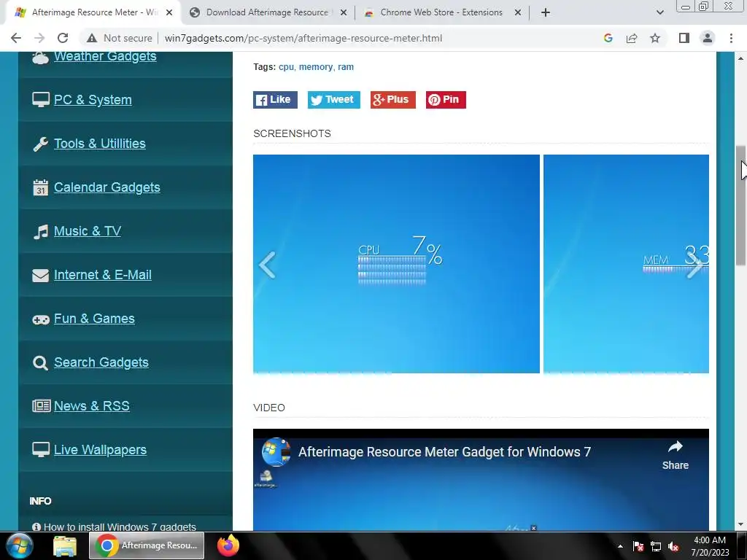Open How to install Windows 7 gadgets
This screenshot has height=560, width=747.
[x=120, y=526]
